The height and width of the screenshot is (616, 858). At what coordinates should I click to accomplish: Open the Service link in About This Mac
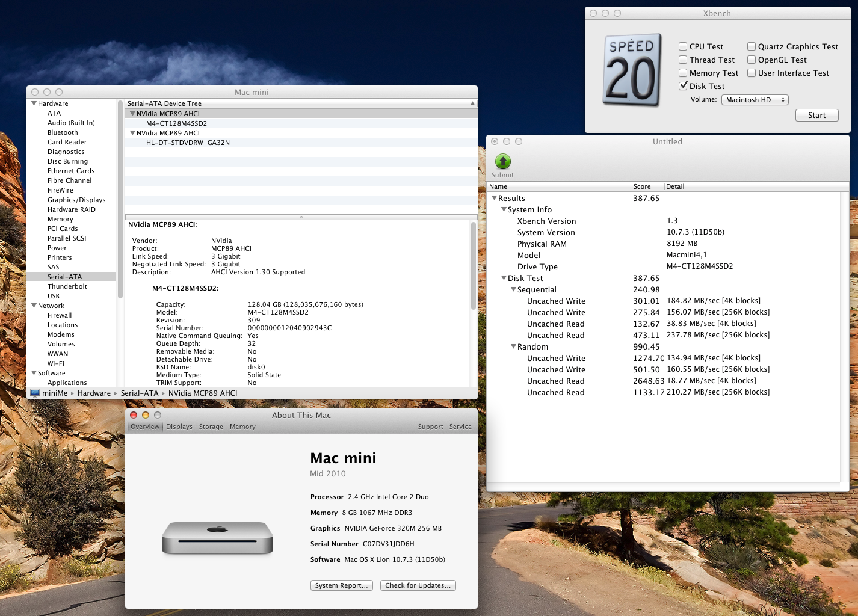[x=460, y=427]
